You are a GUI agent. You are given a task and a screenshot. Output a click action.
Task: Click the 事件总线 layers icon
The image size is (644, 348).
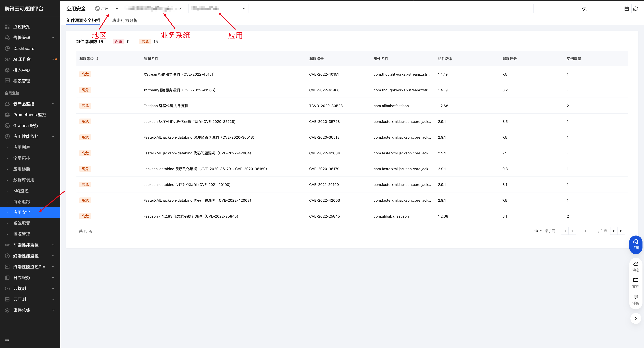tap(7, 310)
